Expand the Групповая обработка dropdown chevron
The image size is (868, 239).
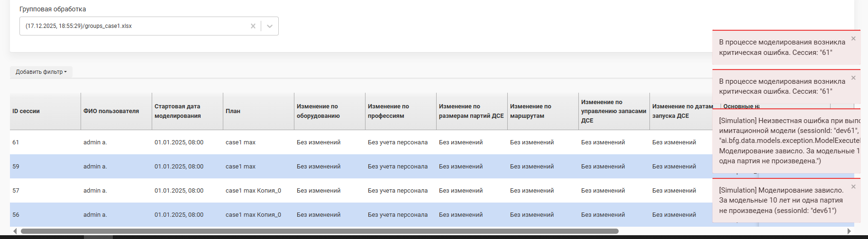pos(270,26)
